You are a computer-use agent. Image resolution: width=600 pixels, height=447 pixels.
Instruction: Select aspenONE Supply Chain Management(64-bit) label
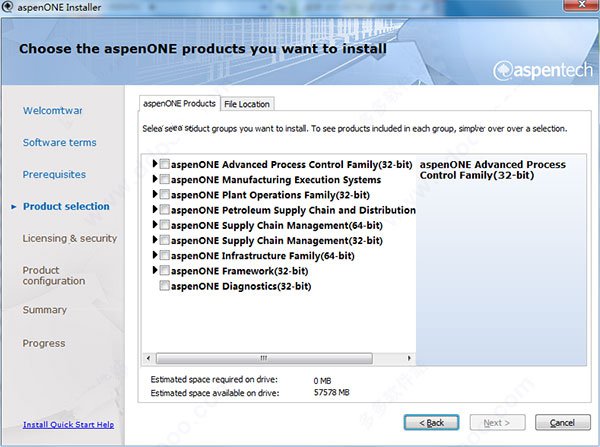click(277, 225)
